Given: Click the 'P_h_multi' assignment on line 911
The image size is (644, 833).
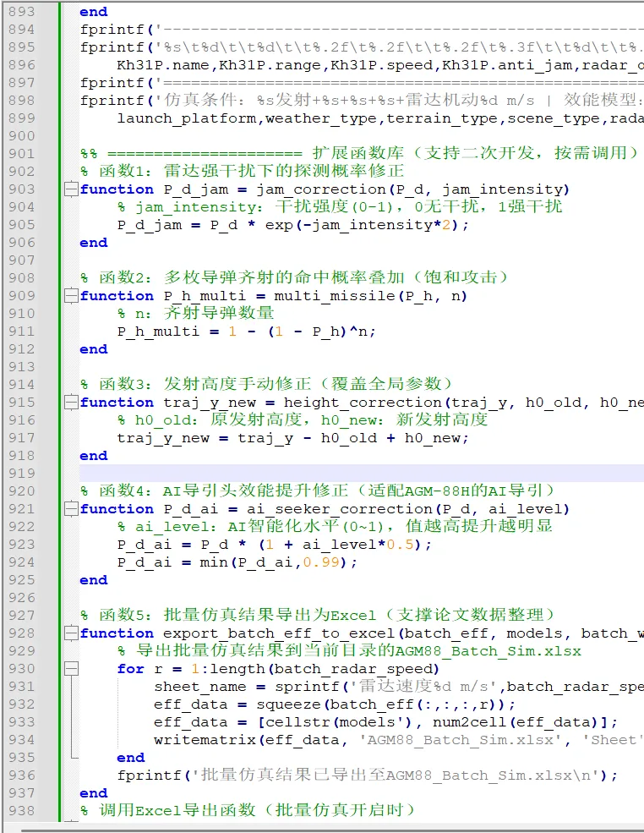Looking at the screenshot, I should (158, 332).
